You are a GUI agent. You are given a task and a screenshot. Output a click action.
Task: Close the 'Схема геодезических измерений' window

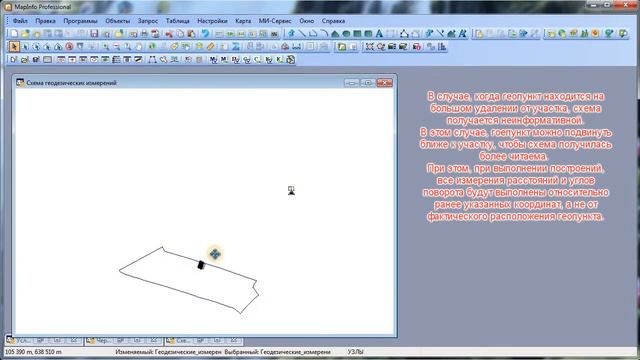(384, 83)
